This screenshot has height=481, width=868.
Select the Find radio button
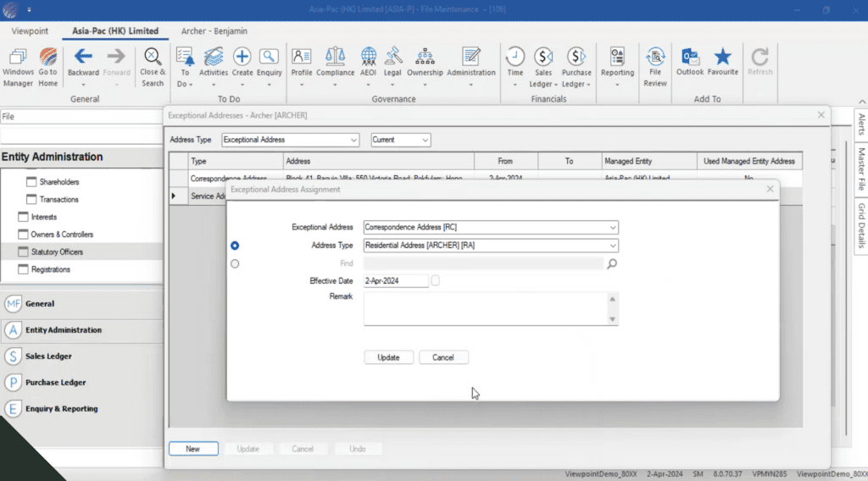coord(235,263)
